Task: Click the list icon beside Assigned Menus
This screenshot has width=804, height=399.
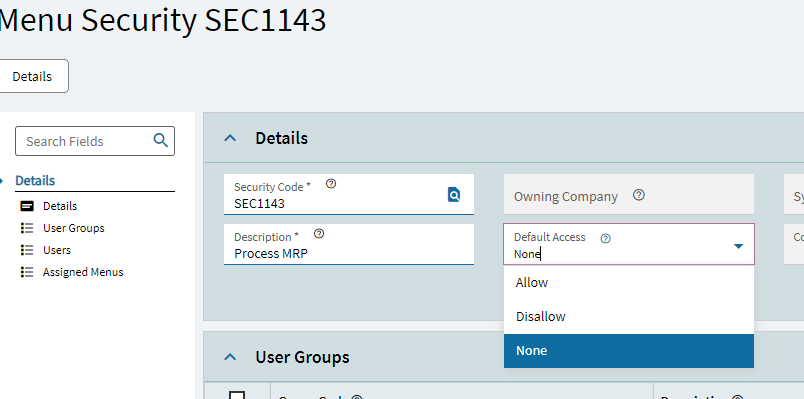Action: (x=27, y=272)
